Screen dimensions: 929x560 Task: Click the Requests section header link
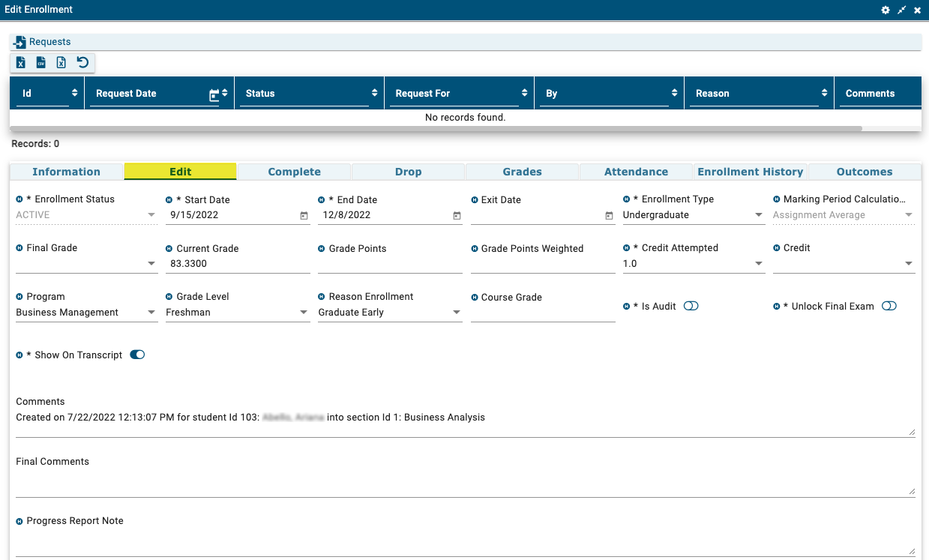tap(49, 42)
